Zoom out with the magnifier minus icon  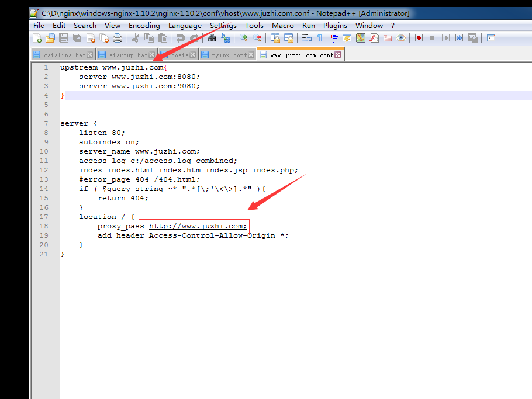click(x=257, y=39)
